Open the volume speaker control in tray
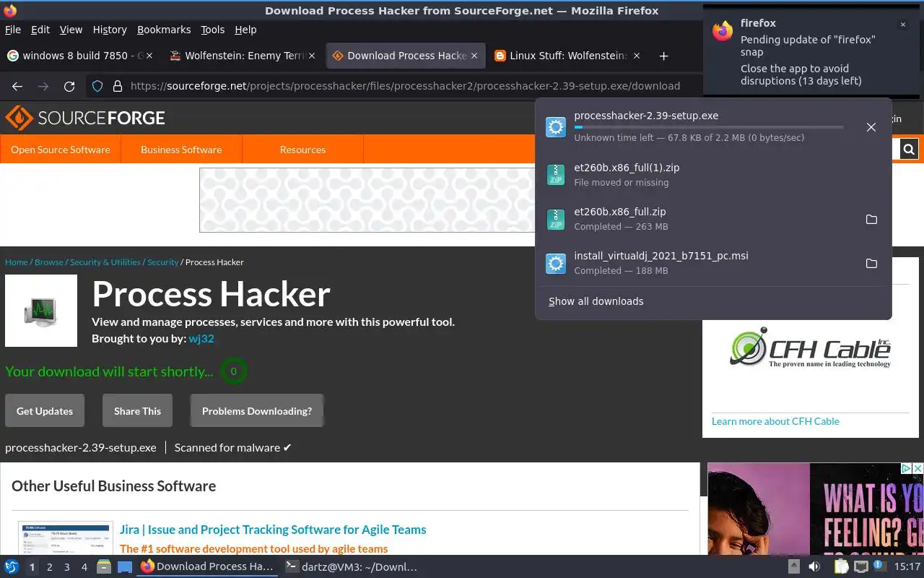This screenshot has height=578, width=924. pyautogui.click(x=814, y=566)
